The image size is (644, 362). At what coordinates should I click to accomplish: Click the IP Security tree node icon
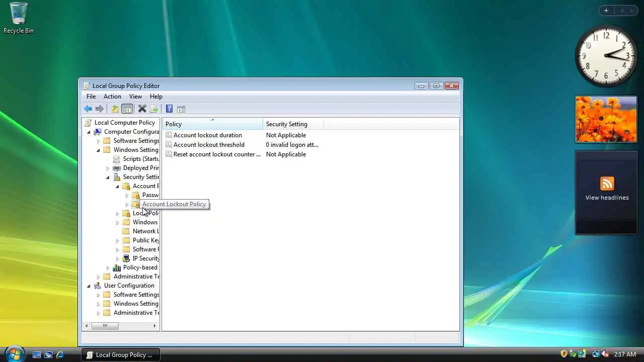click(126, 258)
